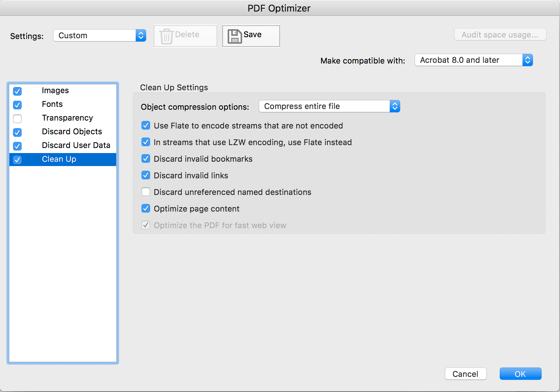Click Audit space usage button
Image resolution: width=560 pixels, height=392 pixels.
(500, 35)
